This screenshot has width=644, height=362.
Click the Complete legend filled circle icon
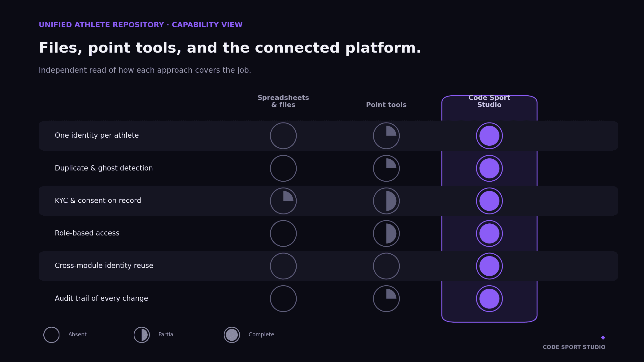232,335
